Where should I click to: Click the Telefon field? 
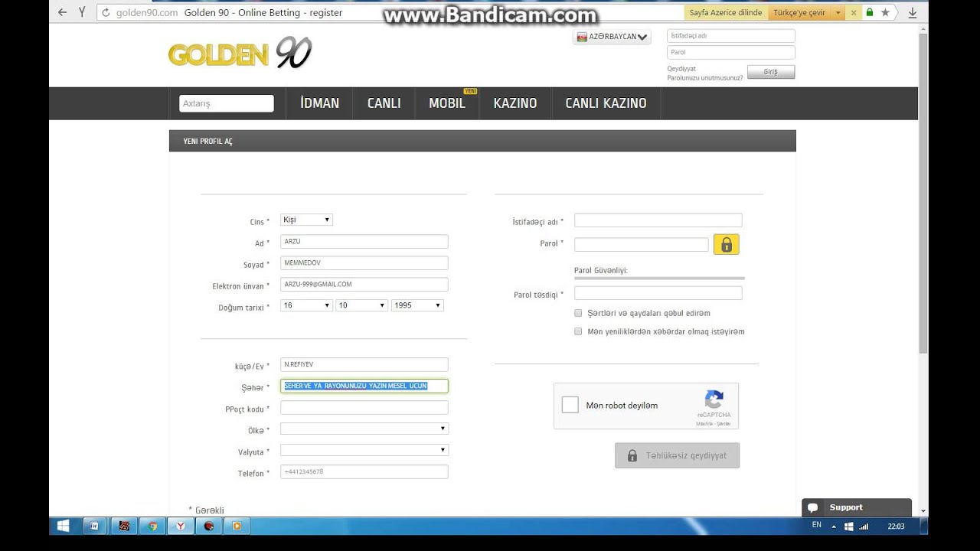click(x=364, y=471)
